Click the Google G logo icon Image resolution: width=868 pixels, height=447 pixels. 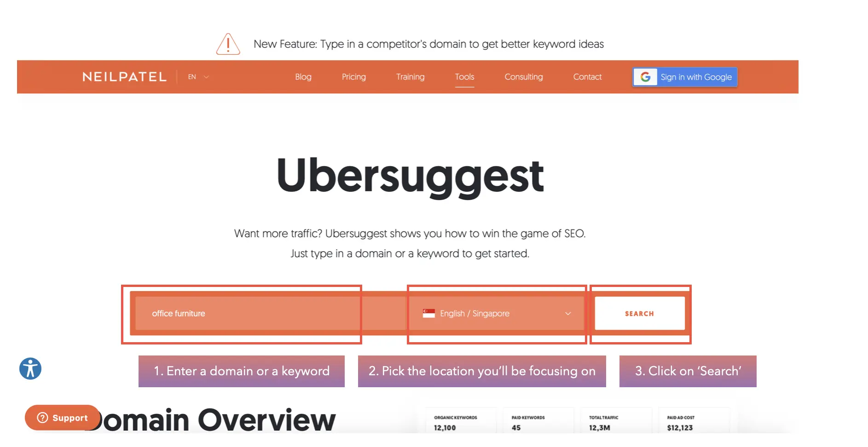645,77
